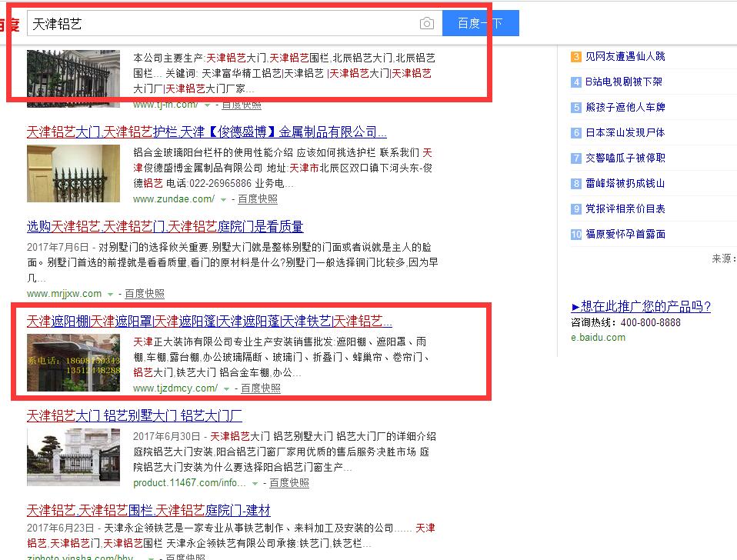Open hot search 党报评相亲价目表

(x=625, y=208)
